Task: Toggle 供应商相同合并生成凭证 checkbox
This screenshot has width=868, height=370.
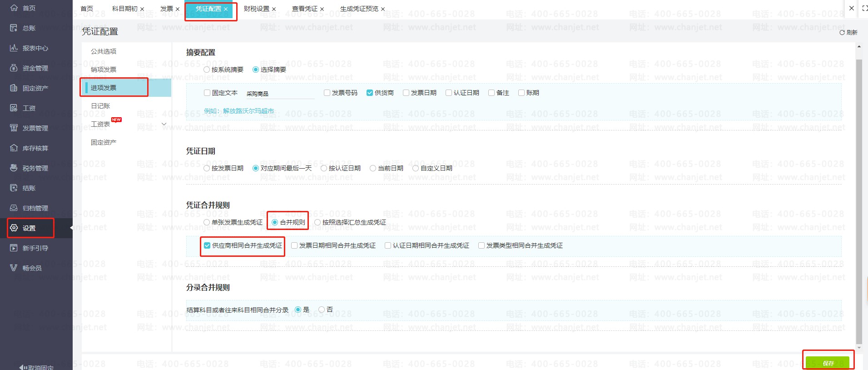Action: tap(207, 245)
